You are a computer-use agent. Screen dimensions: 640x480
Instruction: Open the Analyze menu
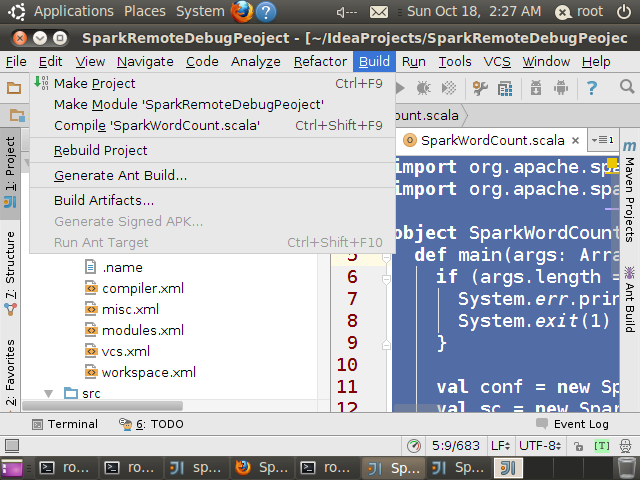coord(256,62)
